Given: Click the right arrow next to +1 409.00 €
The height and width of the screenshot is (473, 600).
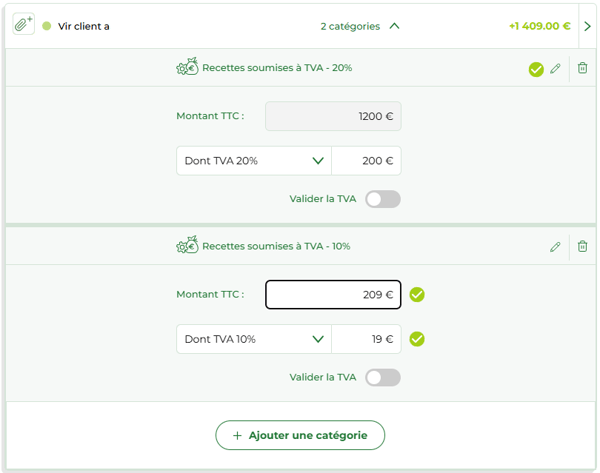Looking at the screenshot, I should pos(587,26).
